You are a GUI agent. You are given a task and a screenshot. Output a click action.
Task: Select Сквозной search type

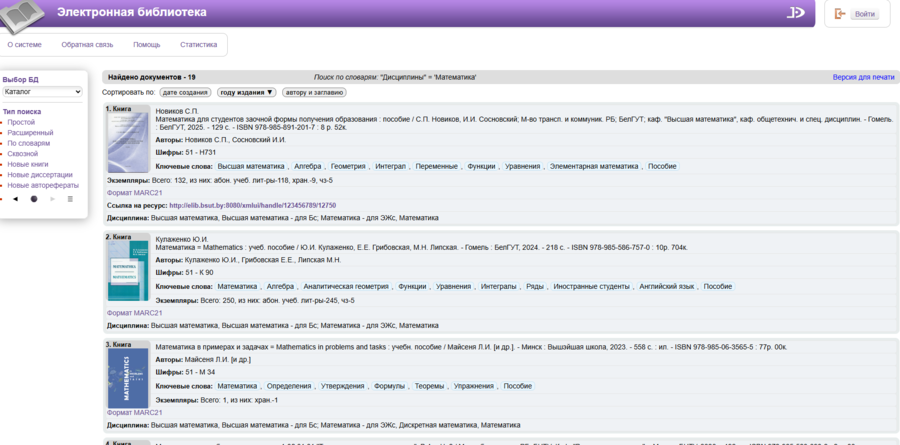click(22, 154)
